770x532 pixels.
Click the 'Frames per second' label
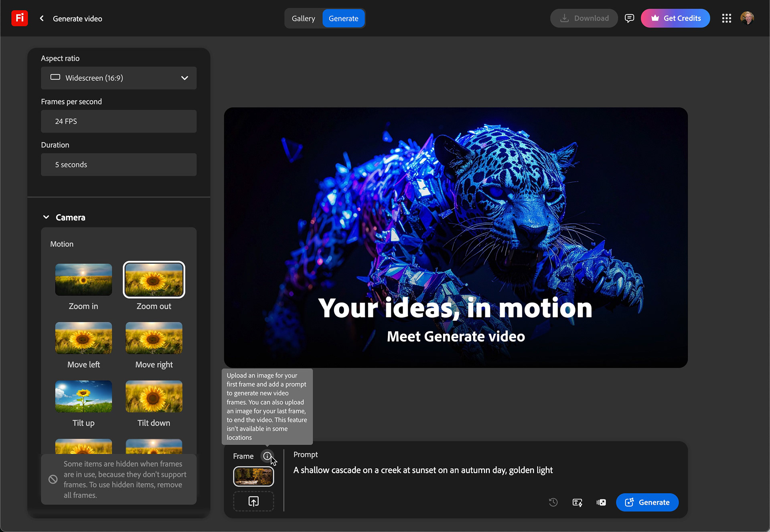coord(71,101)
